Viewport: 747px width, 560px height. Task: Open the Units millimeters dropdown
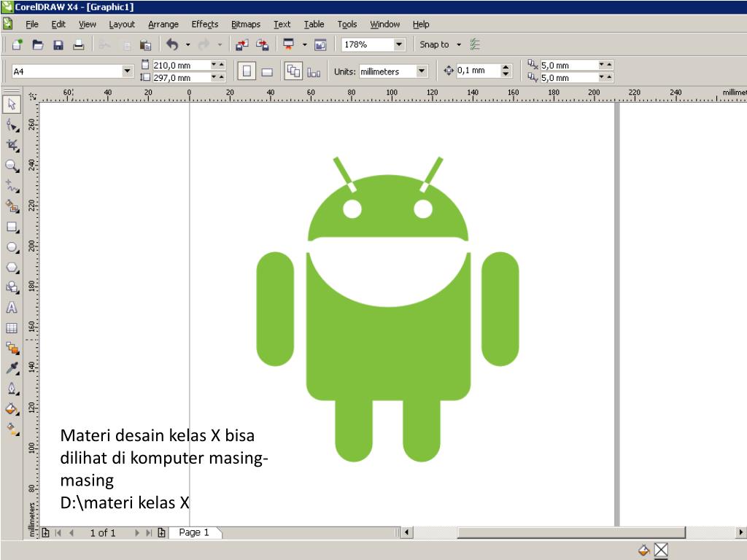422,71
